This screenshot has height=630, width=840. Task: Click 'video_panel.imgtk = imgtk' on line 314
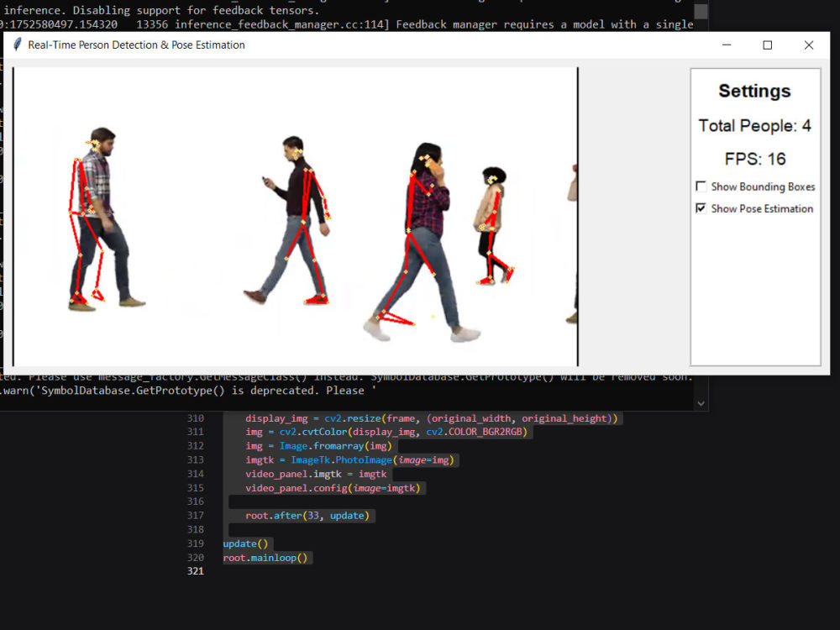316,474
